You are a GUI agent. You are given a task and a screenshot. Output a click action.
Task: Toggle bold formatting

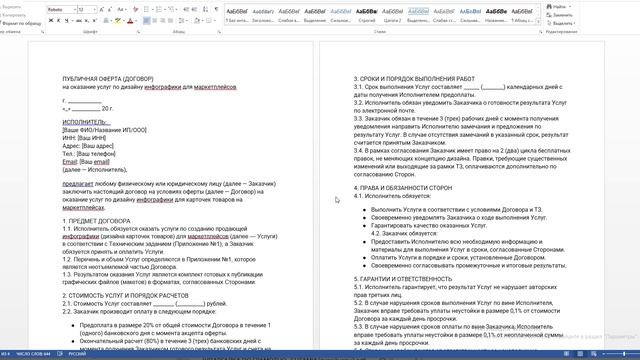point(51,20)
